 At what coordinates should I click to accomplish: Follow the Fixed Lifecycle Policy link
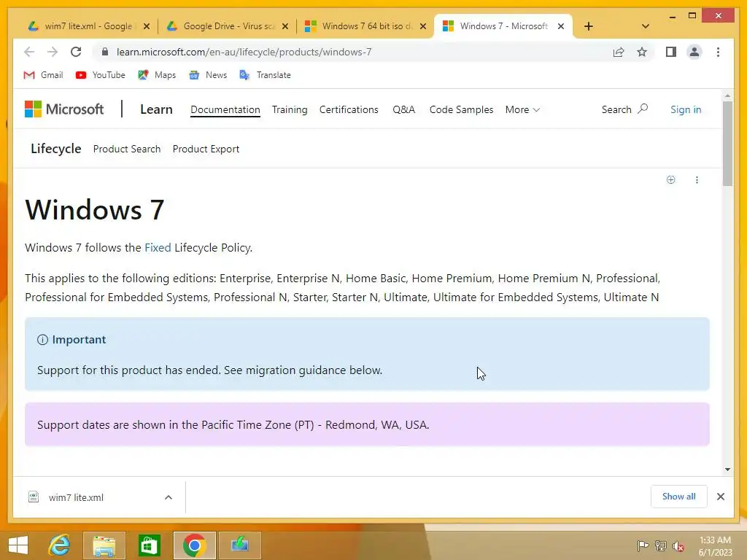tap(158, 248)
